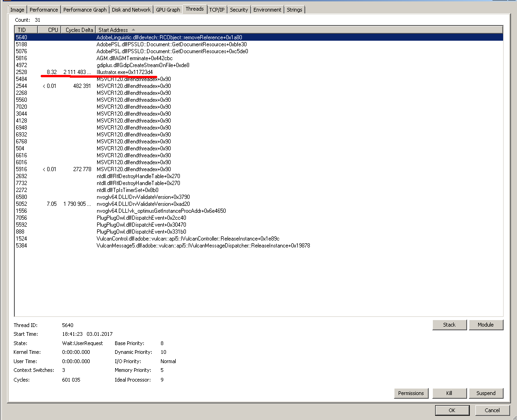Select thread 6616 MSVCR120.dll row
This screenshot has width=517, height=420.
coord(259,155)
